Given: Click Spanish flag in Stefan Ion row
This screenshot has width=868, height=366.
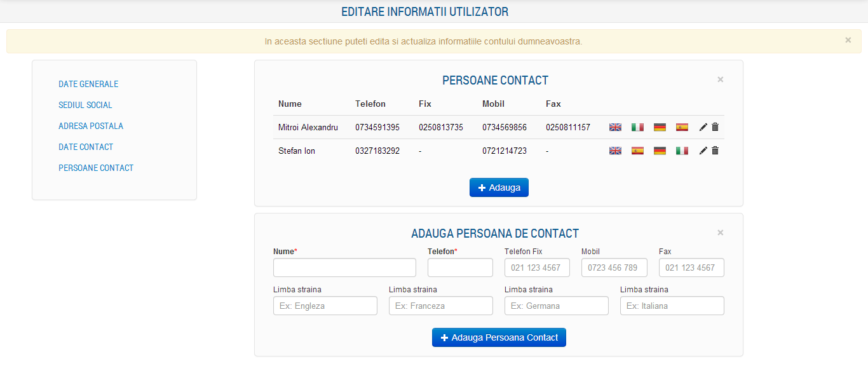Looking at the screenshot, I should (637, 151).
